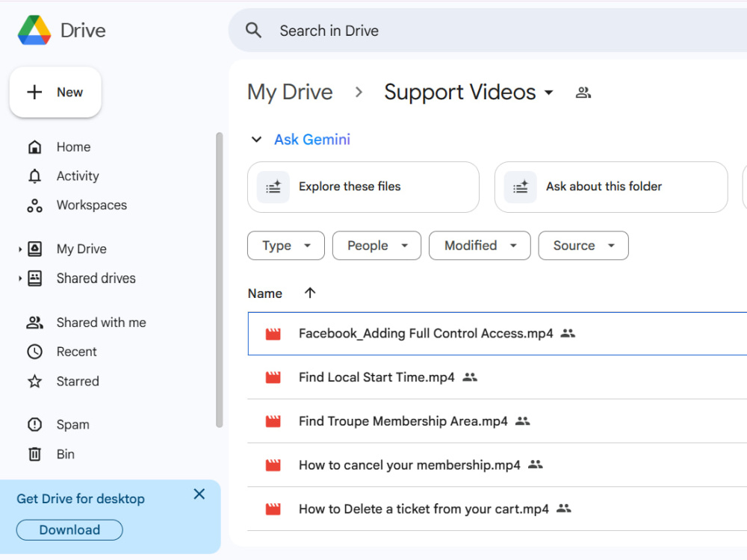The height and width of the screenshot is (560, 747).
Task: Go to My Drive breadcrumb
Action: point(290,92)
